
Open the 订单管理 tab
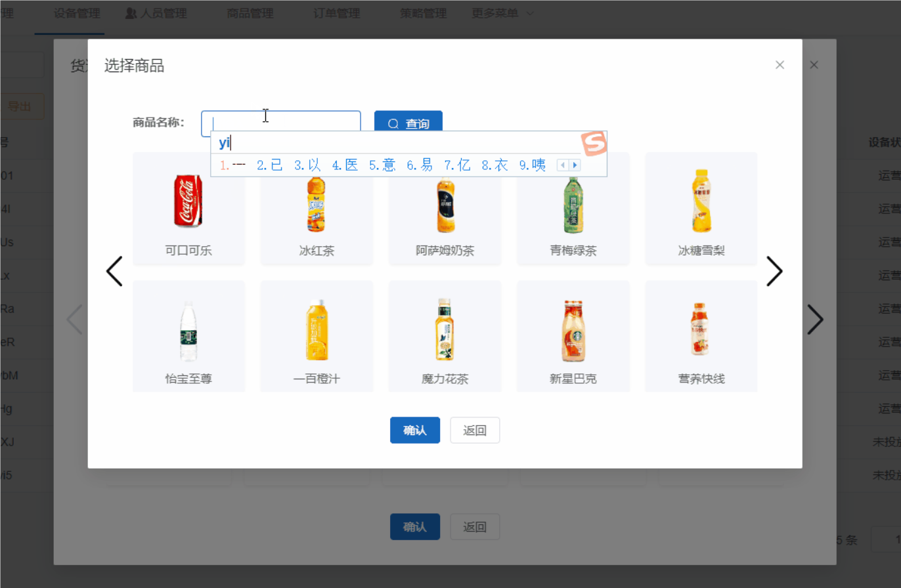337,13
